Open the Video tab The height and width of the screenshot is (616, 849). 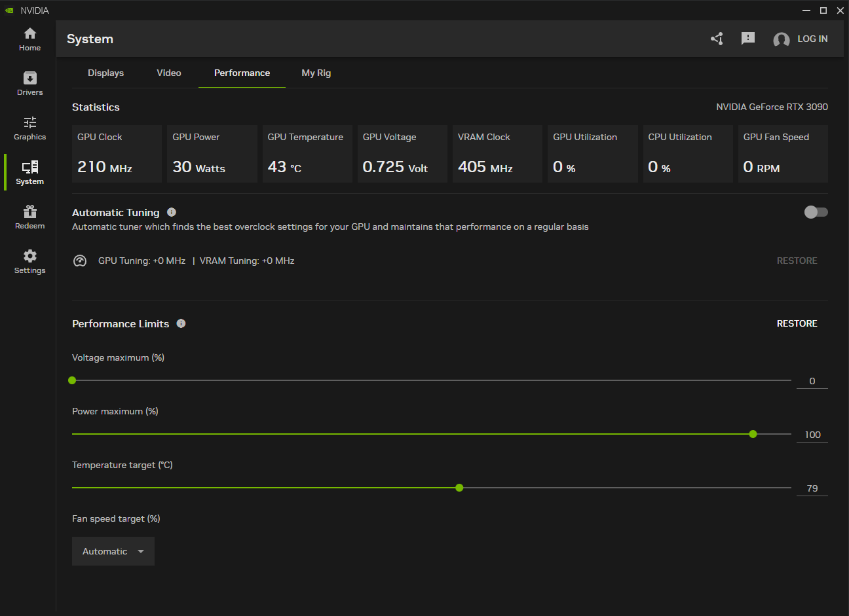coord(168,73)
